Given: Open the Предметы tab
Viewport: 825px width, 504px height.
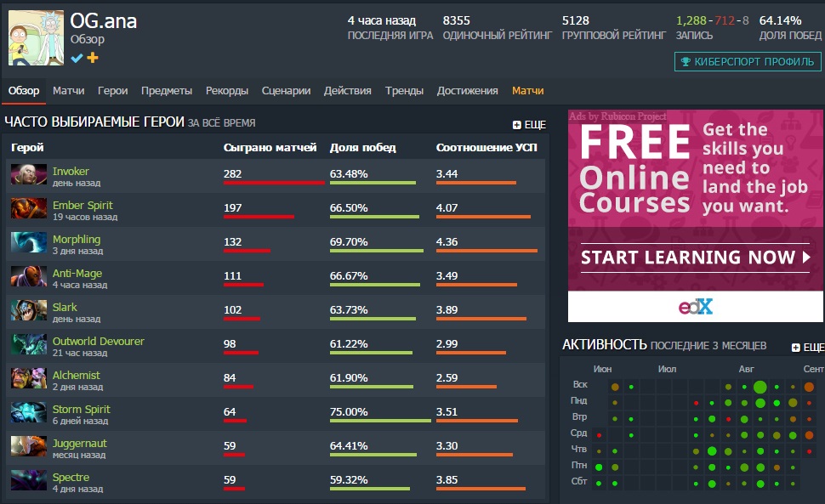Looking at the screenshot, I should tap(166, 90).
